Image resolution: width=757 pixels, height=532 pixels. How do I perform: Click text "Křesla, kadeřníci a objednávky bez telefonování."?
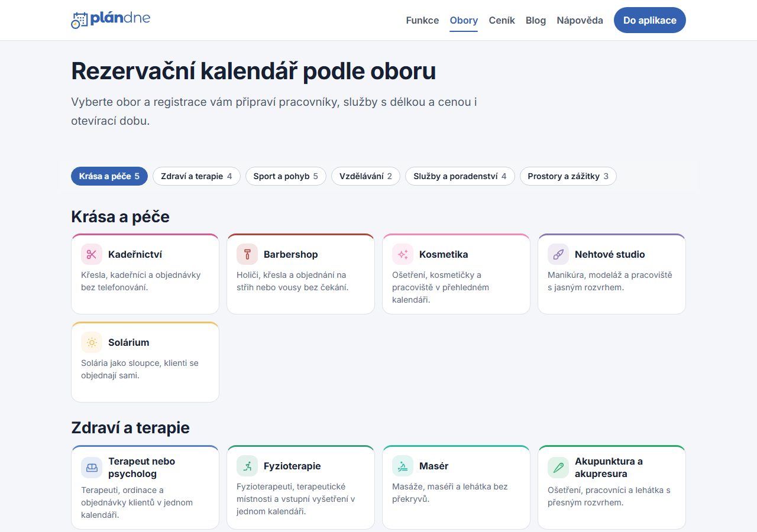coord(141,281)
